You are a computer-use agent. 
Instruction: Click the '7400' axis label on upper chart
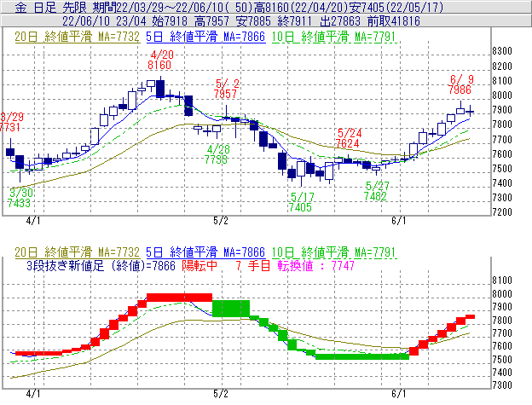point(502,183)
